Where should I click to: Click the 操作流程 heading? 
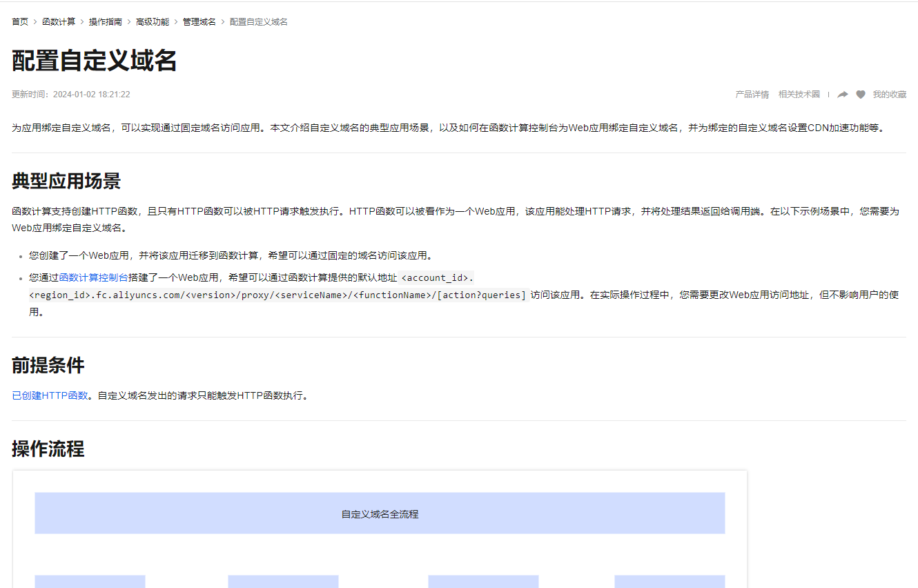pos(48,449)
